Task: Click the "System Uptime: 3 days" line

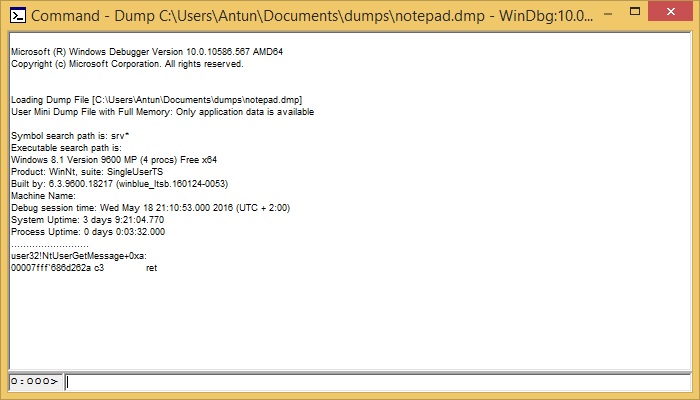Action: click(x=88, y=220)
